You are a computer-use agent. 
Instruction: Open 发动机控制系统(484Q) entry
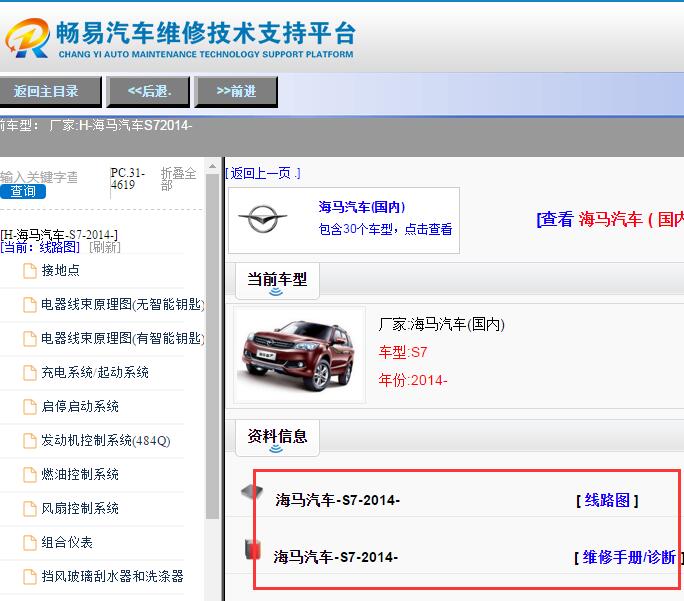106,441
